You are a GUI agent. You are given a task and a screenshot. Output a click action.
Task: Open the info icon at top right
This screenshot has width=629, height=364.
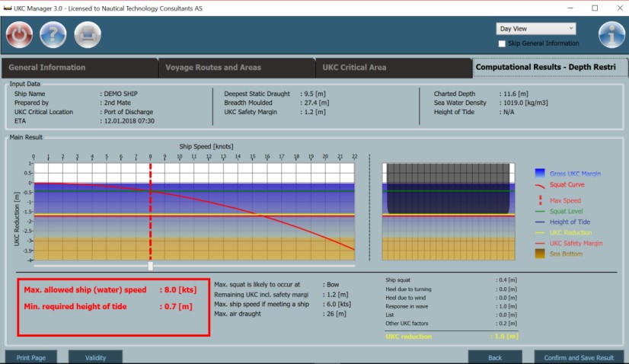coord(611,35)
